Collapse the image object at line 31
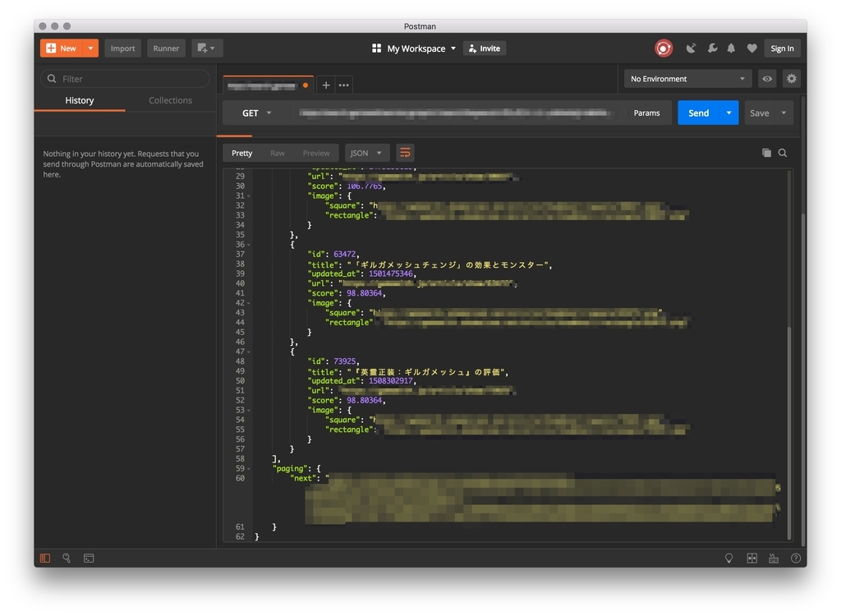 pyautogui.click(x=248, y=196)
